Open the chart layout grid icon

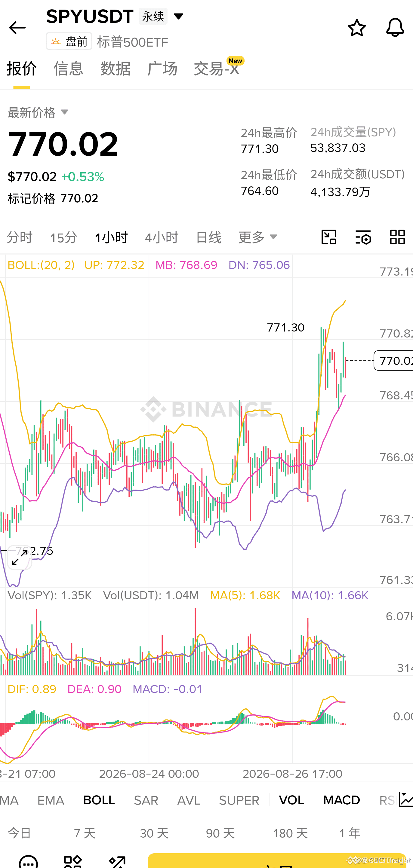point(397,237)
